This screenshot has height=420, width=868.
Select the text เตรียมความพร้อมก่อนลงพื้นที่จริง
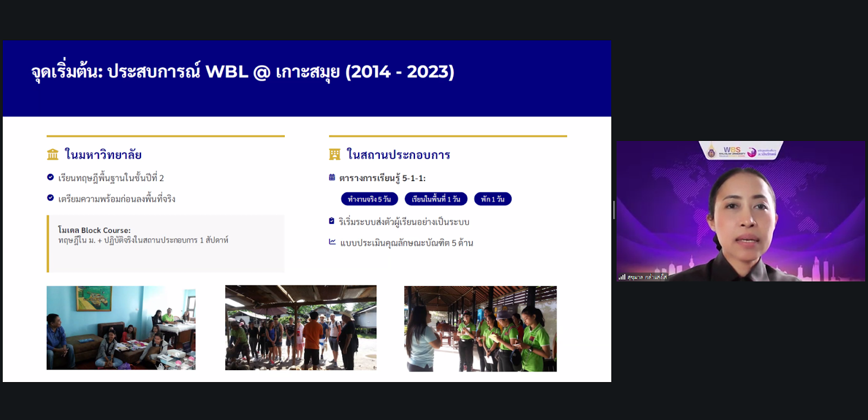(x=117, y=198)
